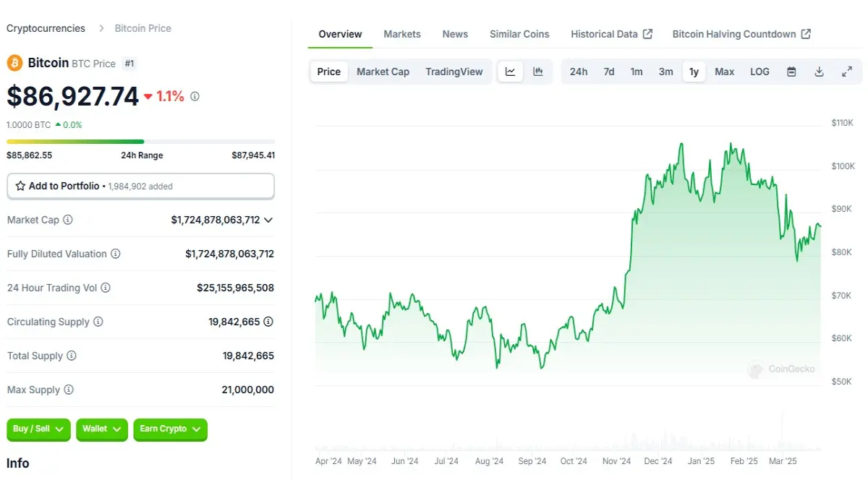Set chart range to 1m
The height and width of the screenshot is (480, 868).
637,72
